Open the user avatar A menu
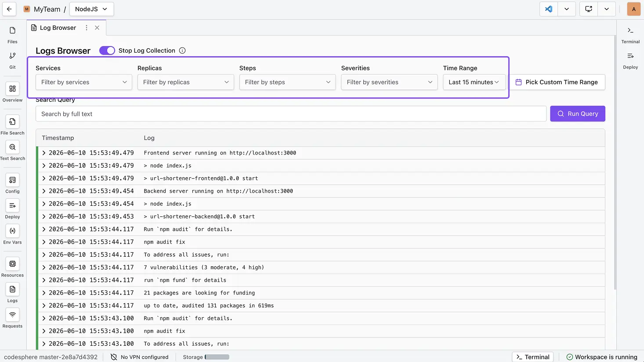This screenshot has height=362, width=644. [x=633, y=9]
